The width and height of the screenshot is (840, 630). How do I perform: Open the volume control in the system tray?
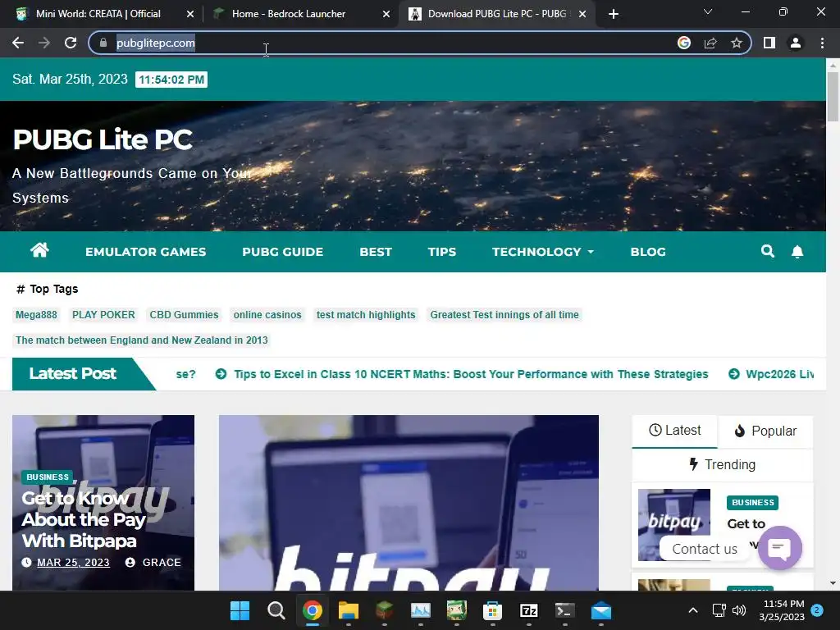[739, 610]
